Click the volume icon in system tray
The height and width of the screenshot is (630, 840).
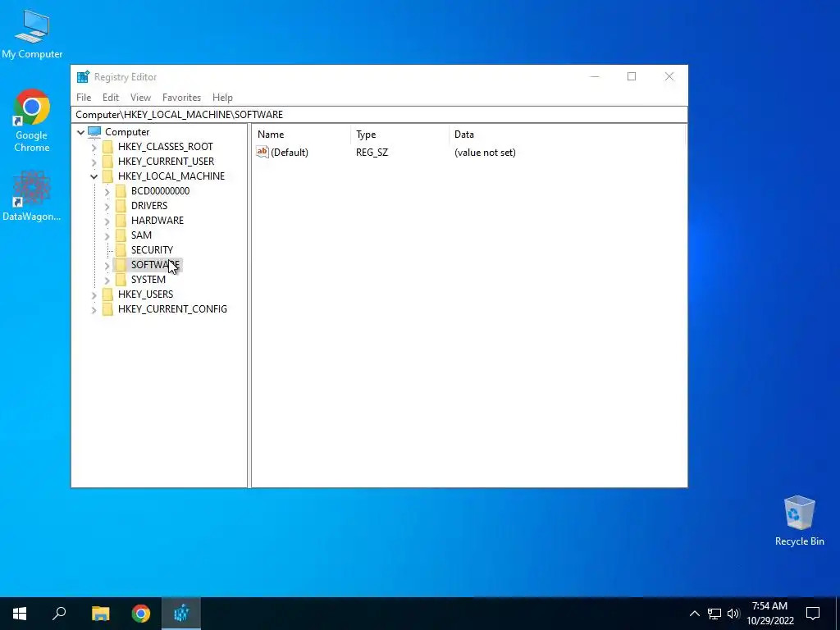pyautogui.click(x=733, y=614)
